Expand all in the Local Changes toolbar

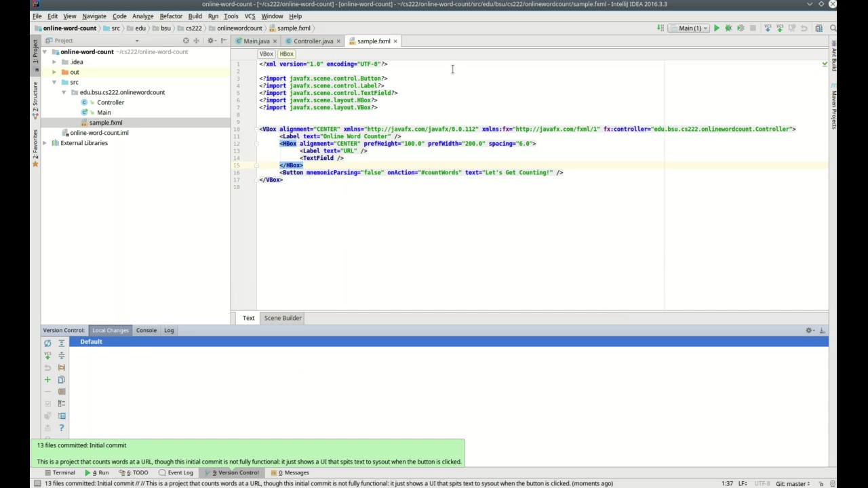tap(62, 344)
